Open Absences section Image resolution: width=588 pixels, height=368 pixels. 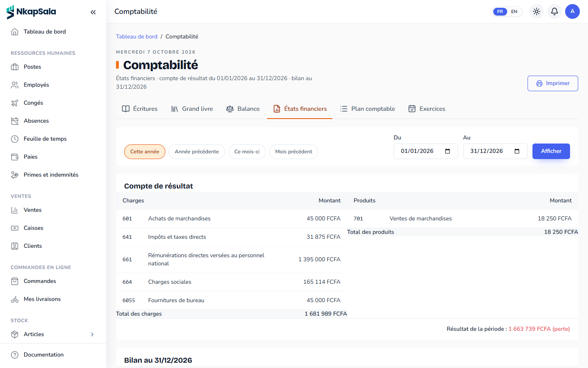coord(53,121)
